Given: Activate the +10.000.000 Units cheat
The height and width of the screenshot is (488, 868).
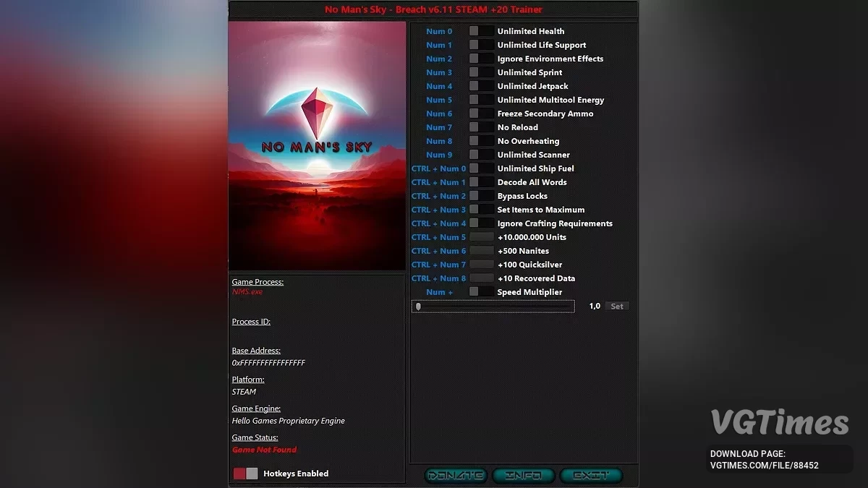Looking at the screenshot, I should (x=481, y=236).
